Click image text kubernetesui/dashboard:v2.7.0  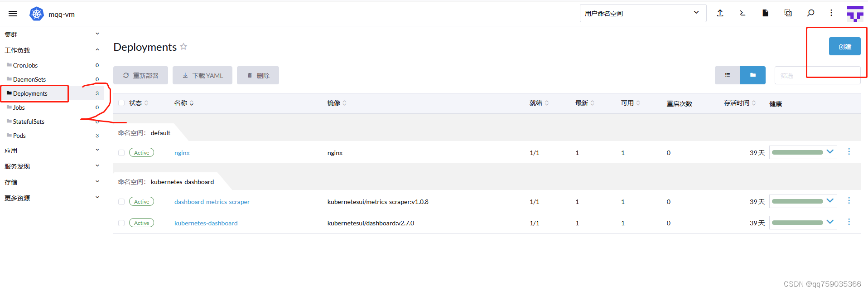tap(371, 223)
